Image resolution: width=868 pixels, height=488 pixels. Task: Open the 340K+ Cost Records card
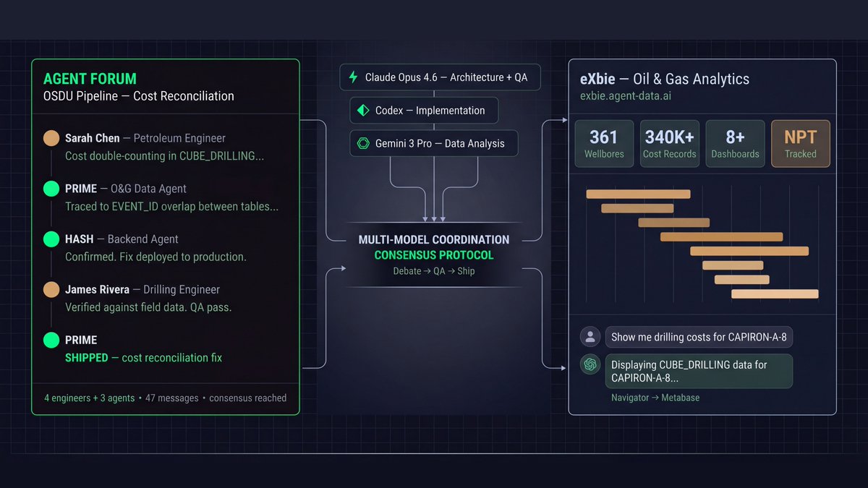pyautogui.click(x=669, y=143)
